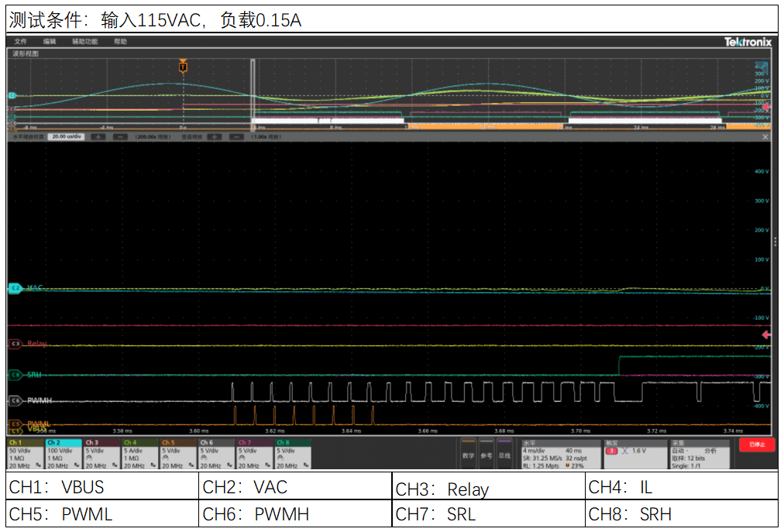Open Ch 5 channel badge
This screenshot has height=532, width=784.
coord(178,454)
